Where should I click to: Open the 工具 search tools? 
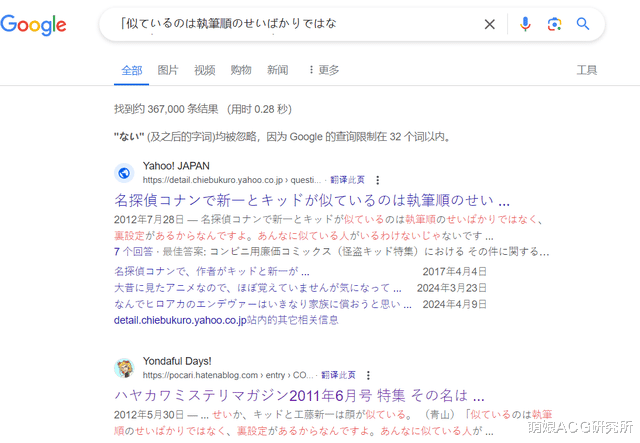point(587,70)
